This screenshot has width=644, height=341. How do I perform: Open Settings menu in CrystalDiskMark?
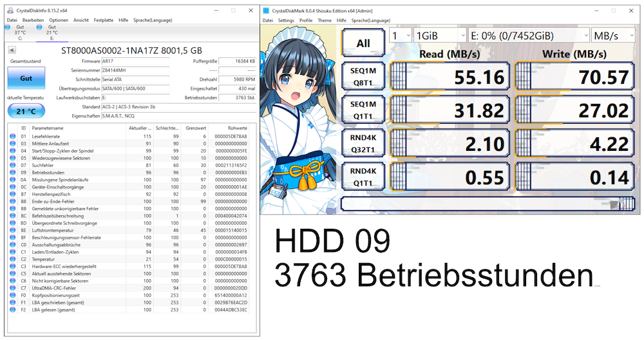tap(286, 21)
